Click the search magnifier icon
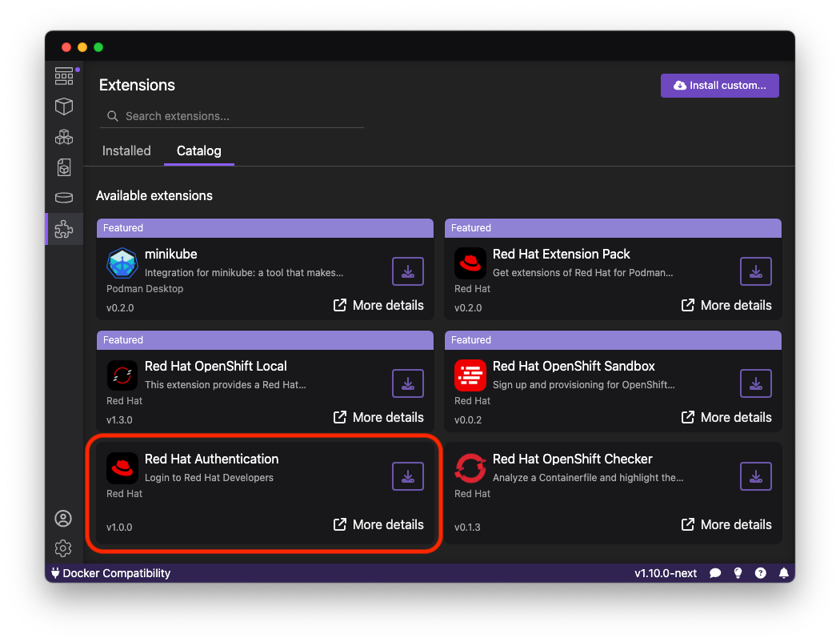 (x=113, y=116)
